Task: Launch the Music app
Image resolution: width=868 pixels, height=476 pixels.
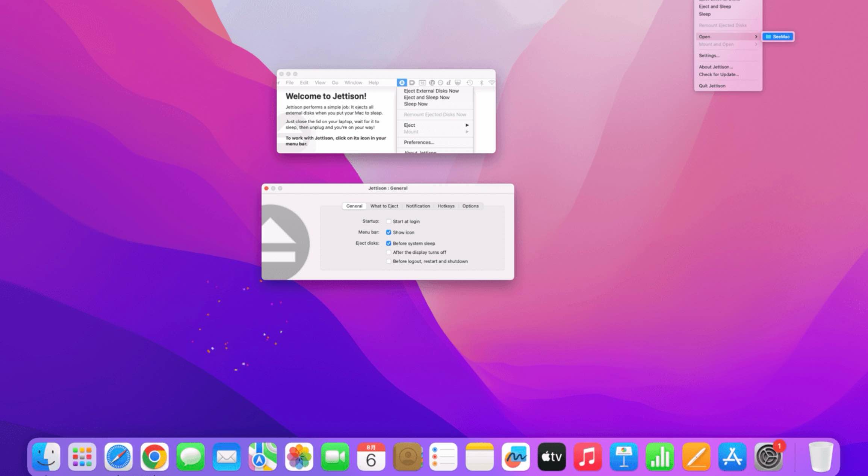Action: (588, 456)
